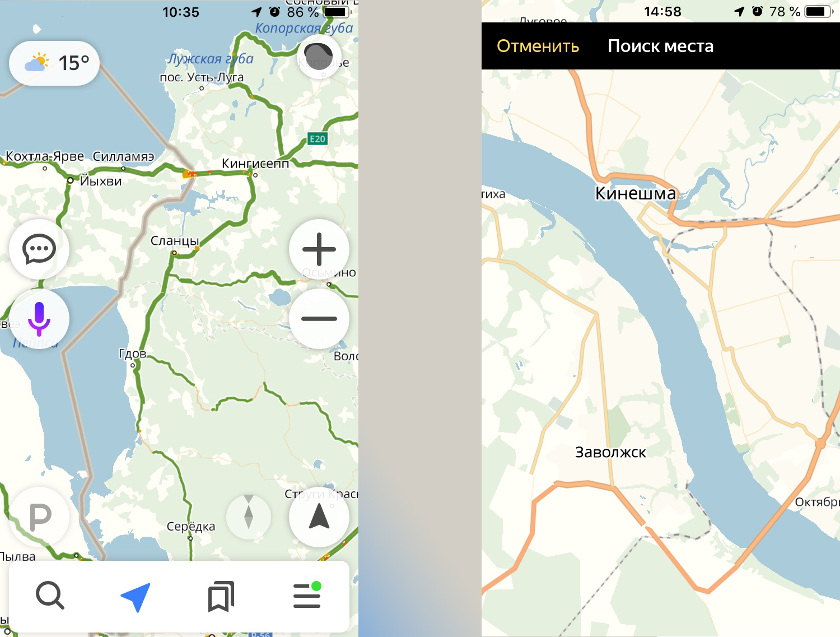Tap the Сланцы town label
The width and height of the screenshot is (840, 637).
(175, 241)
